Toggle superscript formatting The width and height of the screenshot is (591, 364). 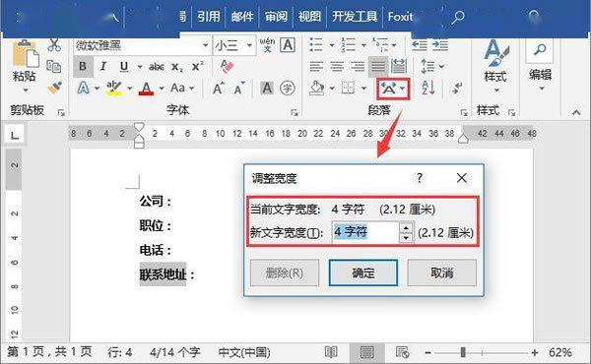point(198,66)
